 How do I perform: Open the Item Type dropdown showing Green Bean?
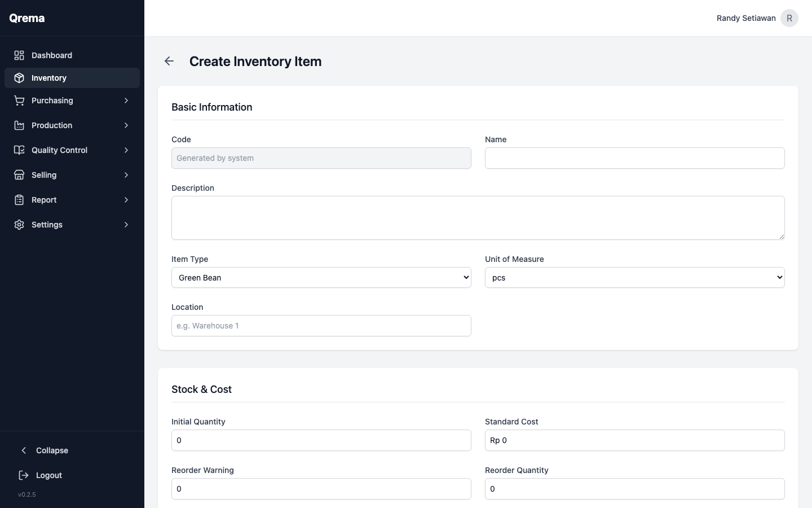(321, 277)
